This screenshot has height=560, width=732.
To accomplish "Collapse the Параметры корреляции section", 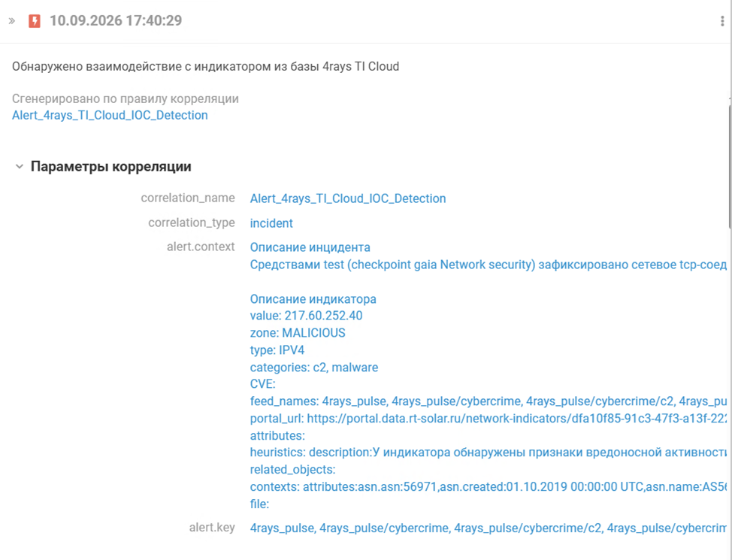I will (x=19, y=167).
